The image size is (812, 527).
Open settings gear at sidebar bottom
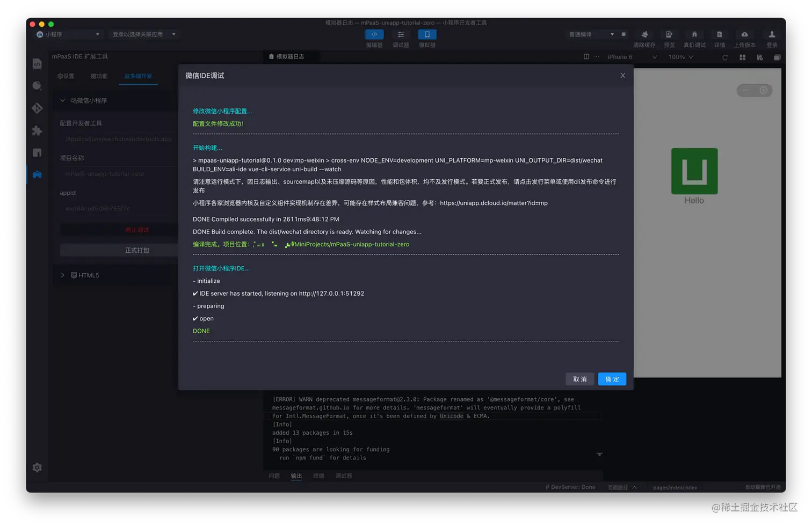[x=37, y=467]
